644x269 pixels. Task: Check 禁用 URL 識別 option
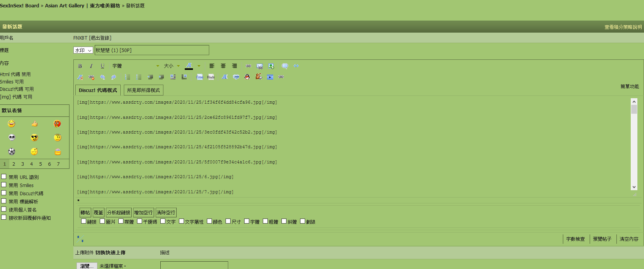4,177
